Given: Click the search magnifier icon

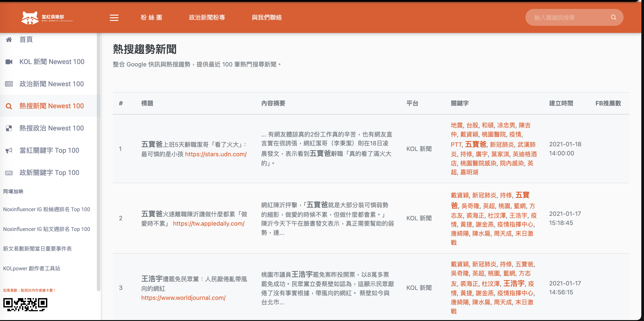Looking at the screenshot, I should pyautogui.click(x=613, y=17).
